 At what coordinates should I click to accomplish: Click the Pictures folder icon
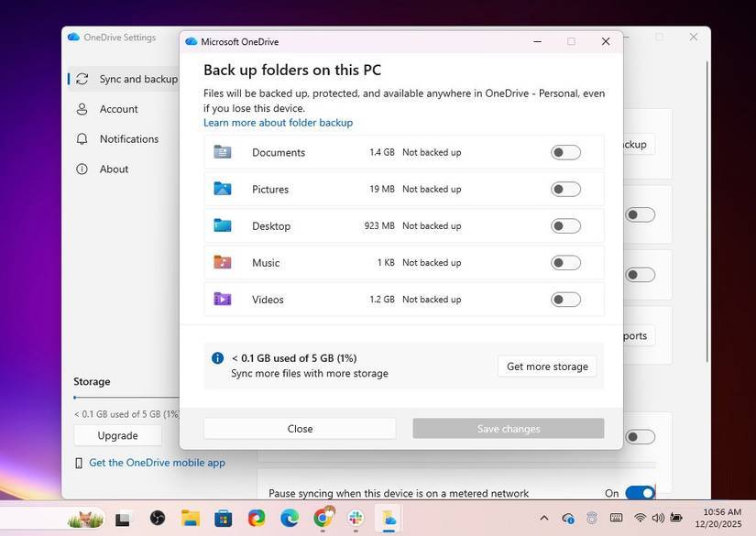point(224,189)
